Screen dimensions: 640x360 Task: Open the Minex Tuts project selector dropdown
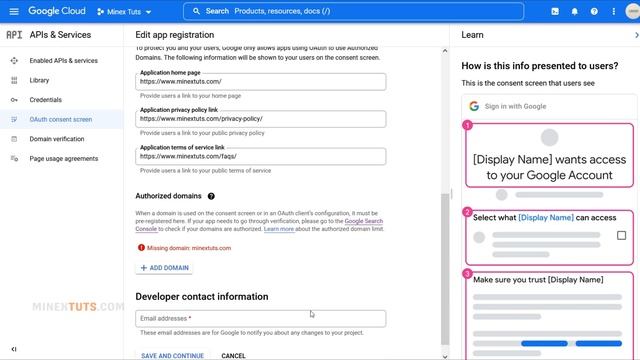[x=124, y=12]
